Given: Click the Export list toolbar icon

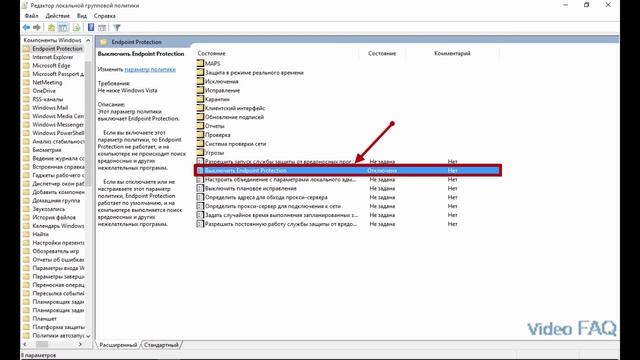Looking at the screenshot, I should click(x=76, y=28).
